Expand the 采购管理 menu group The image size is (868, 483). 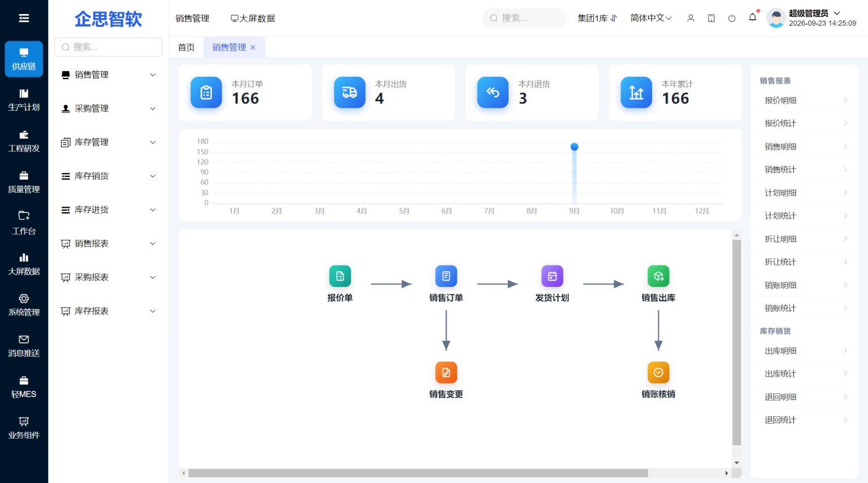coord(108,108)
